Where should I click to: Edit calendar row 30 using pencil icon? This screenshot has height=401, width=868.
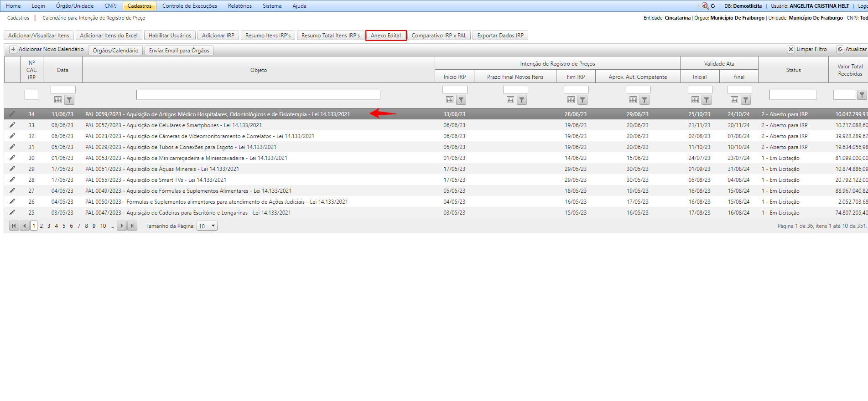(12, 158)
